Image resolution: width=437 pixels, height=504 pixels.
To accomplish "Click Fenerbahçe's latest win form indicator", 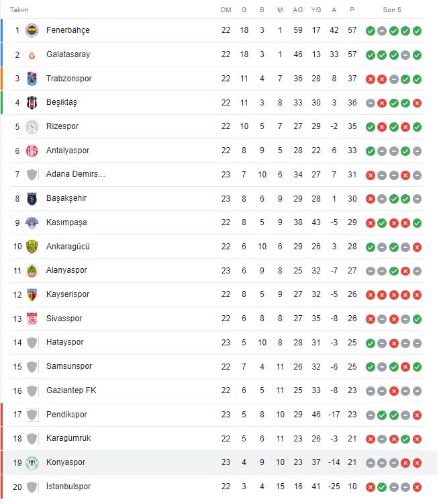I will pyautogui.click(x=417, y=31).
